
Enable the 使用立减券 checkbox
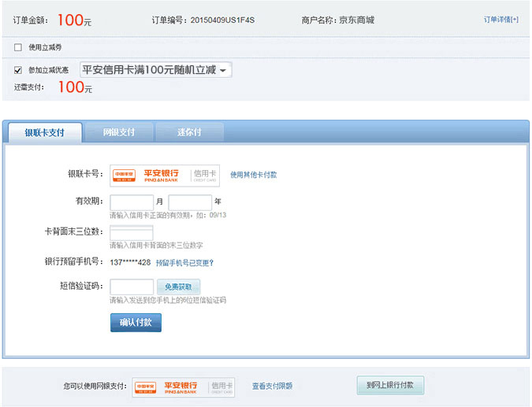click(x=18, y=48)
